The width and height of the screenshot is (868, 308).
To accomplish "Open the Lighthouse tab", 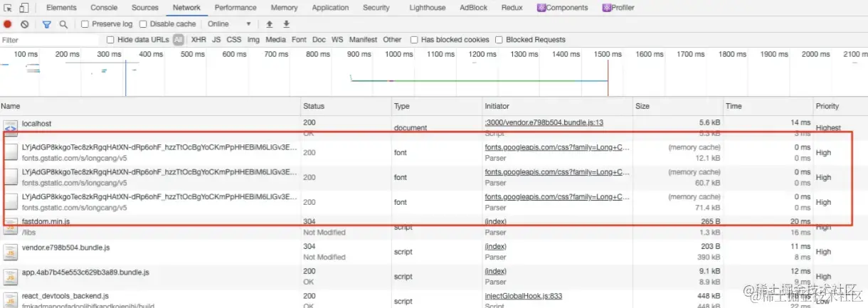I will click(428, 8).
